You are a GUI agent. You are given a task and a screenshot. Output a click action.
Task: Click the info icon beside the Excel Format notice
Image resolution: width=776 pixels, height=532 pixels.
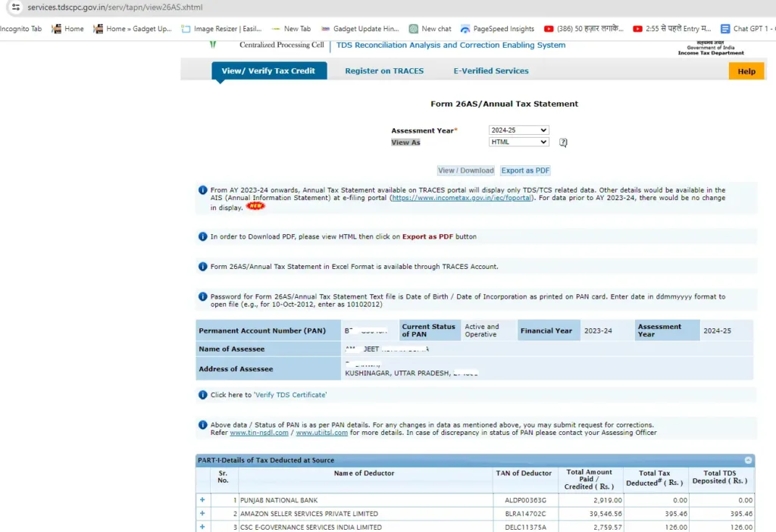pyautogui.click(x=202, y=266)
